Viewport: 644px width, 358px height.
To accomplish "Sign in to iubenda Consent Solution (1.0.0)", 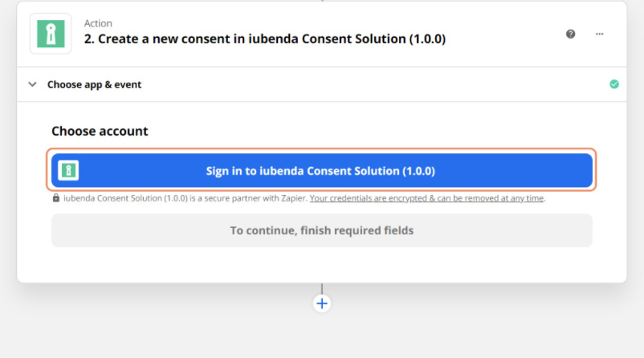I will [x=322, y=171].
